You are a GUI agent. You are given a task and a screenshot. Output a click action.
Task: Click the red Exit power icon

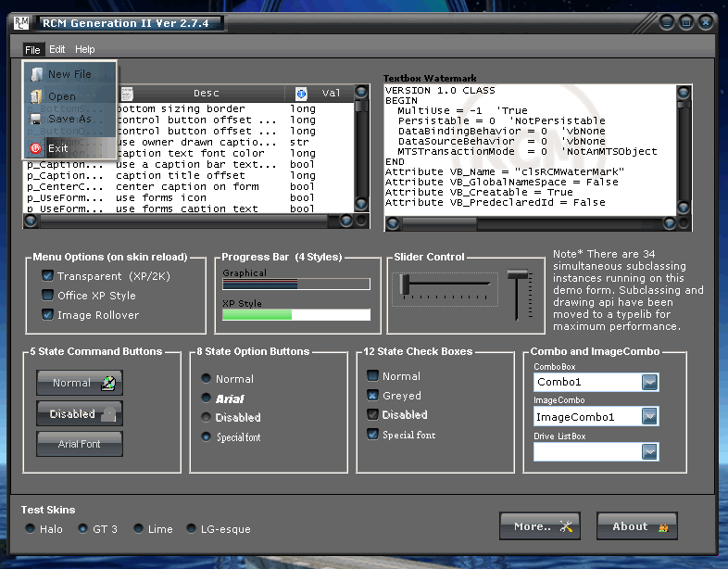pos(36,148)
